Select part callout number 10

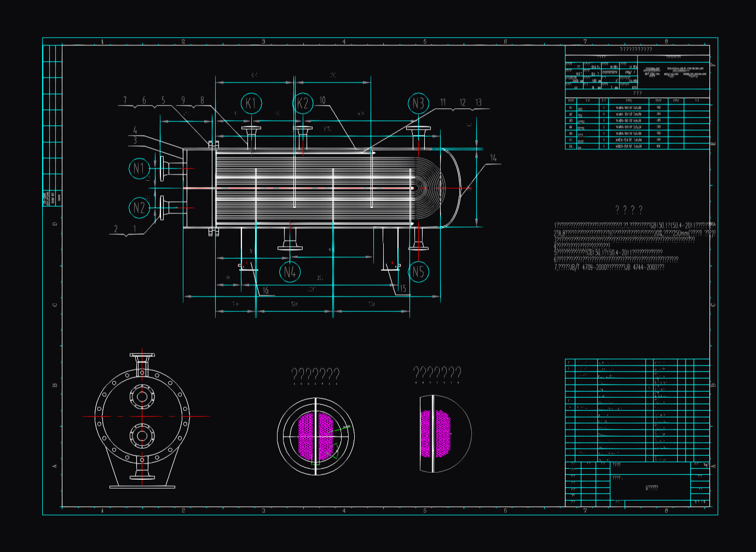(x=322, y=100)
